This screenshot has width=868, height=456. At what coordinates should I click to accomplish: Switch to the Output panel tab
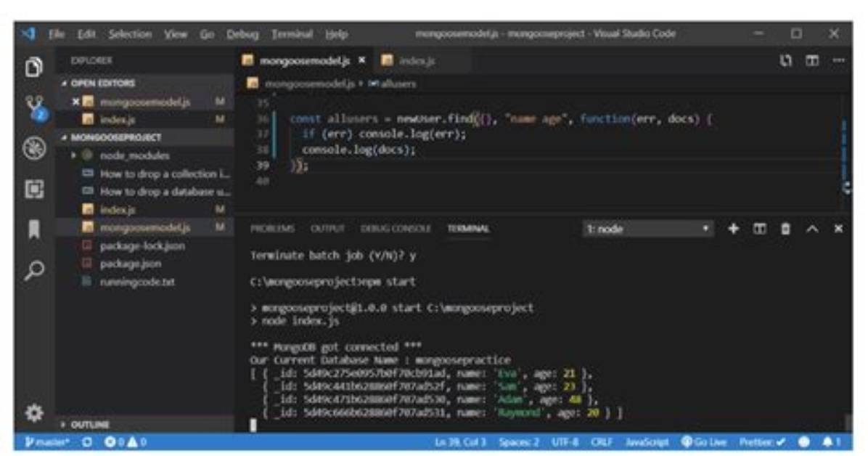(328, 228)
